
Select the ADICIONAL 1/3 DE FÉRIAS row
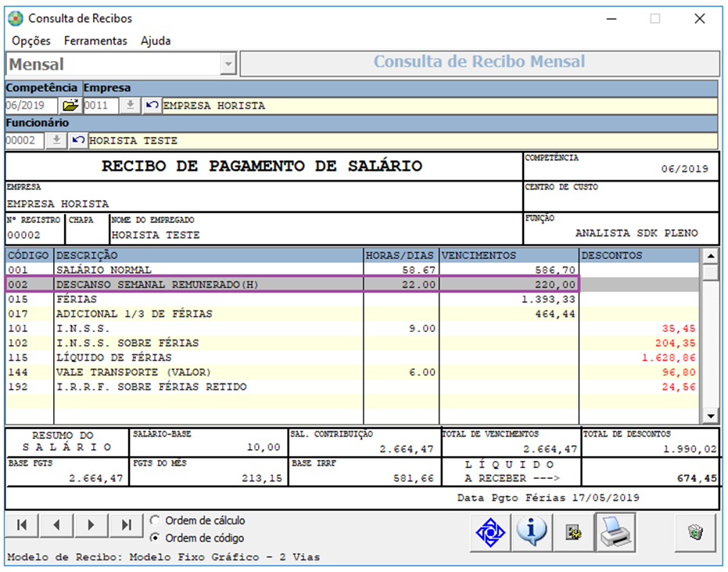coord(352,314)
